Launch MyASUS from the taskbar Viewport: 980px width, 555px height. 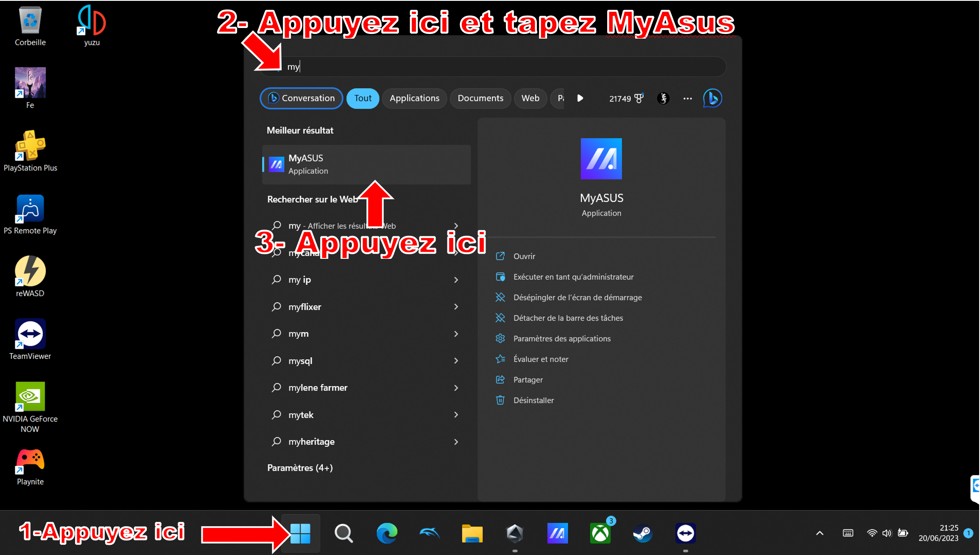coord(557,533)
